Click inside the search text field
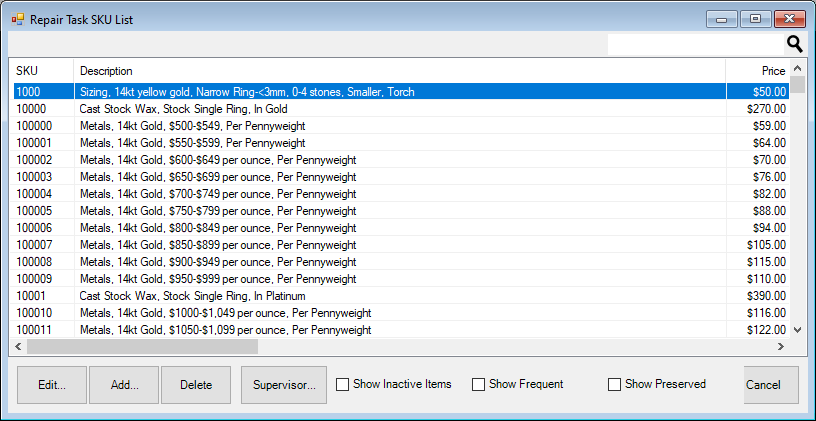The width and height of the screenshot is (816, 421). pyautogui.click(x=695, y=44)
